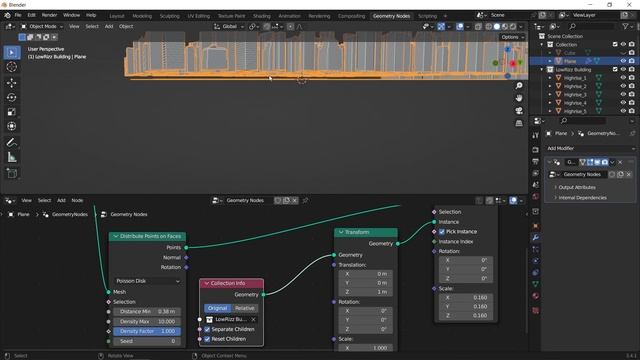Click the Distance Min value field

click(147, 311)
